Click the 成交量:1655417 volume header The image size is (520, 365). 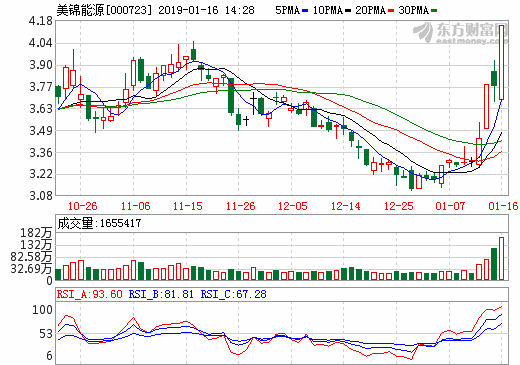(99, 223)
